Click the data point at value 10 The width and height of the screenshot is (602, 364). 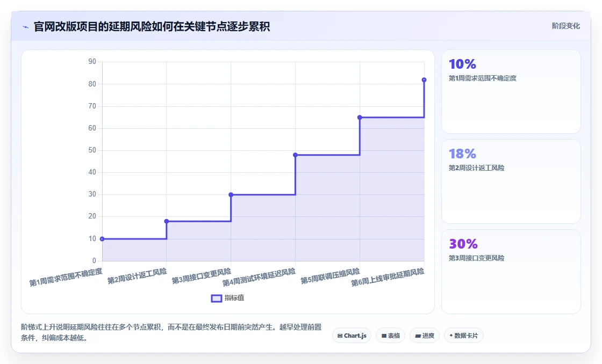(102, 239)
